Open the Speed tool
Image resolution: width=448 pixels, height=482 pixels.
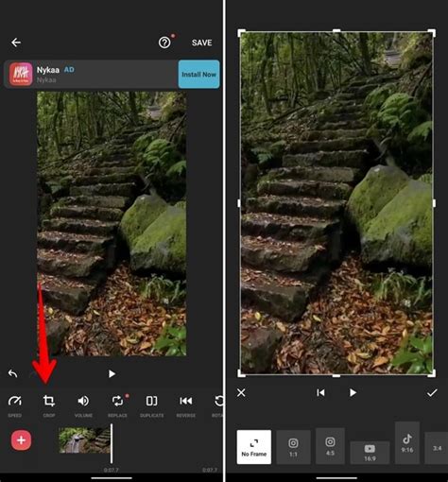(15, 405)
